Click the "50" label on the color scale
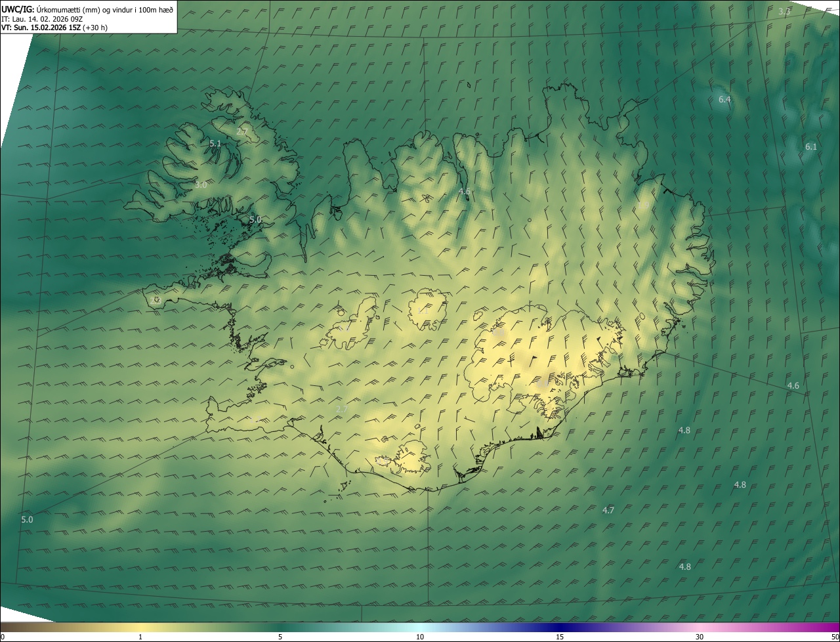The image size is (840, 642). pos(835,637)
